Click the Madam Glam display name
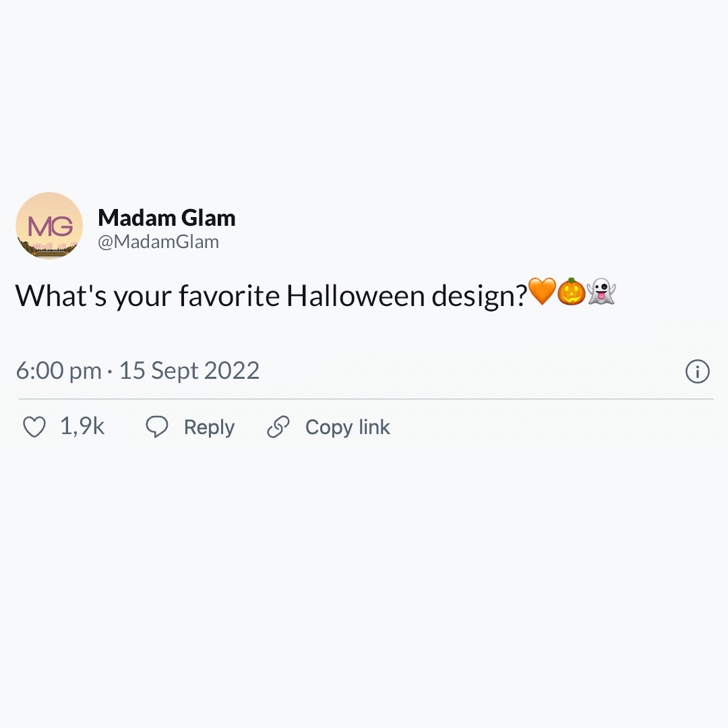 tap(166, 218)
